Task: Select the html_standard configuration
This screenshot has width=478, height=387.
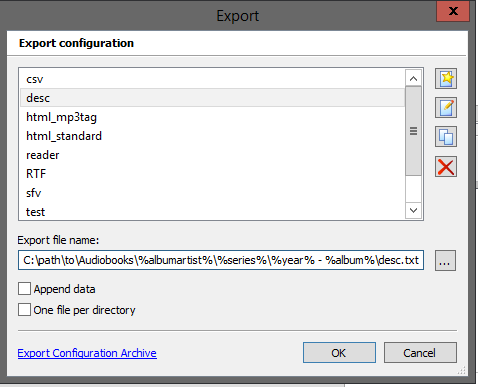Action: (212, 136)
